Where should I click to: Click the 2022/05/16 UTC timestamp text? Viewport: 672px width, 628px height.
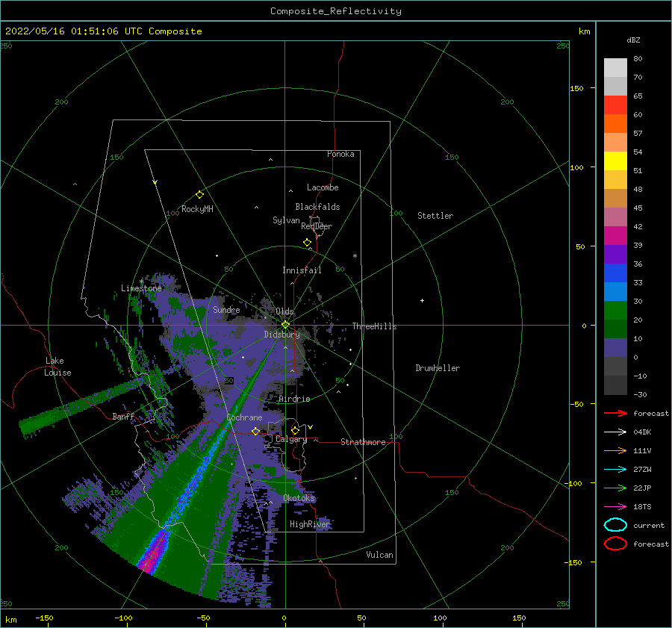(x=103, y=31)
